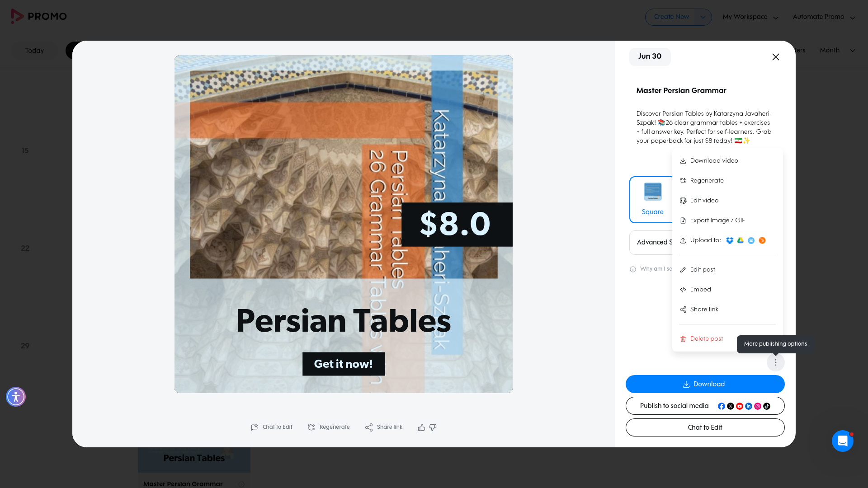Select the Square format option
Image resolution: width=868 pixels, height=488 pixels.
651,200
